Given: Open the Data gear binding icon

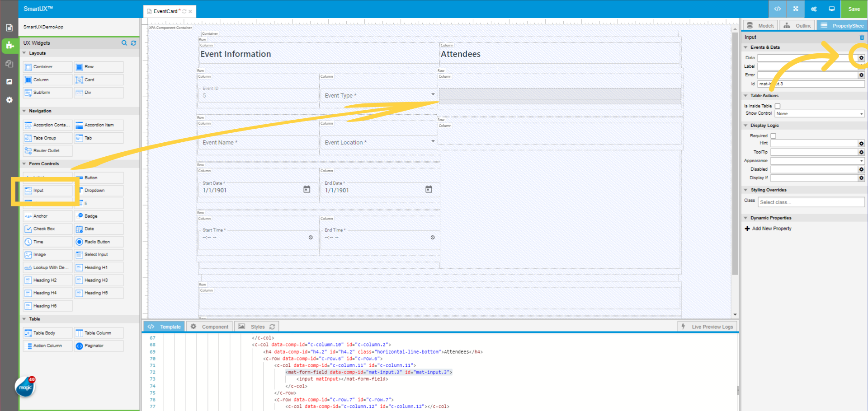Looking at the screenshot, I should coord(861,58).
